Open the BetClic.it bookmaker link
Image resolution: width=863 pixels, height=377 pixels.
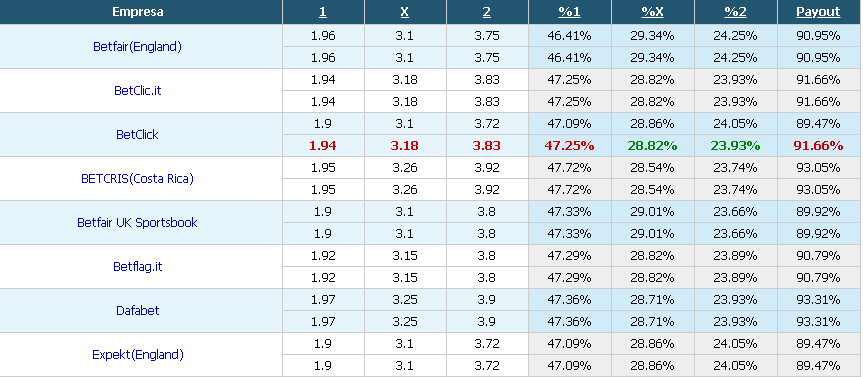click(138, 91)
